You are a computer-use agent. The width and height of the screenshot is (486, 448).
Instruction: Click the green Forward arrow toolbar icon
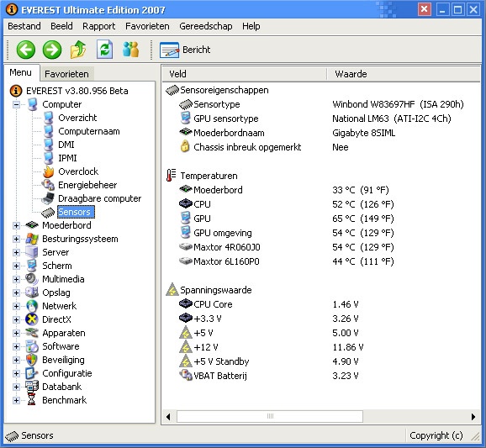[52, 50]
